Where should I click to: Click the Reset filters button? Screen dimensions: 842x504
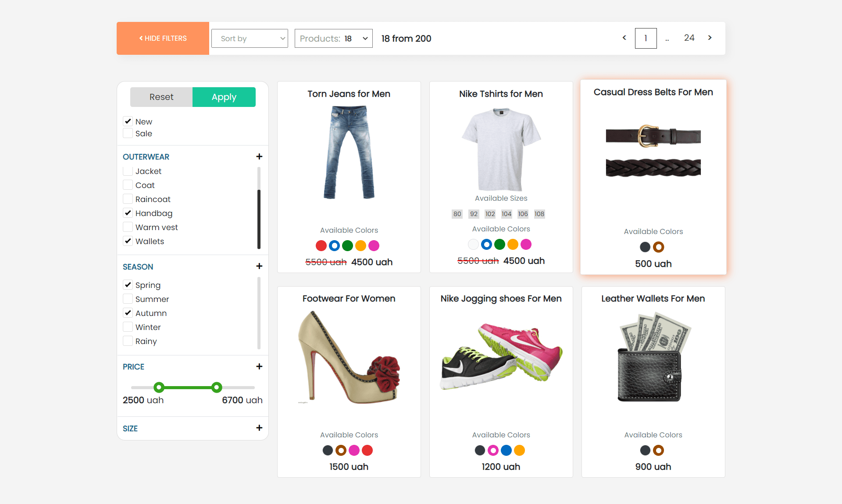click(x=161, y=97)
